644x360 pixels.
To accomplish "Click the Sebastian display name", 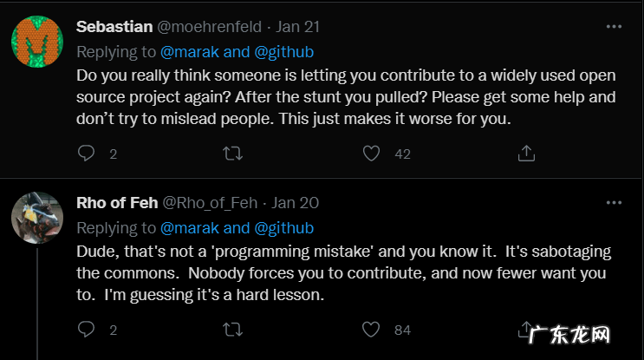I will point(114,26).
